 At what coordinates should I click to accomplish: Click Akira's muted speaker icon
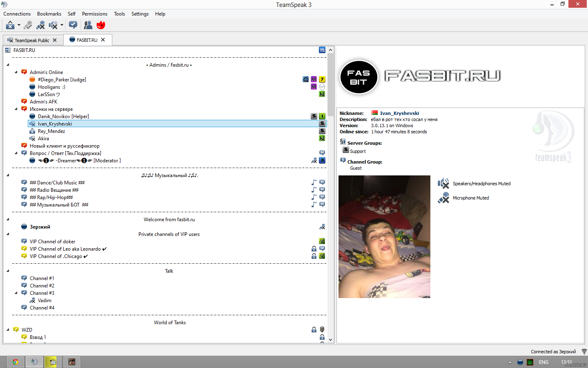point(32,139)
